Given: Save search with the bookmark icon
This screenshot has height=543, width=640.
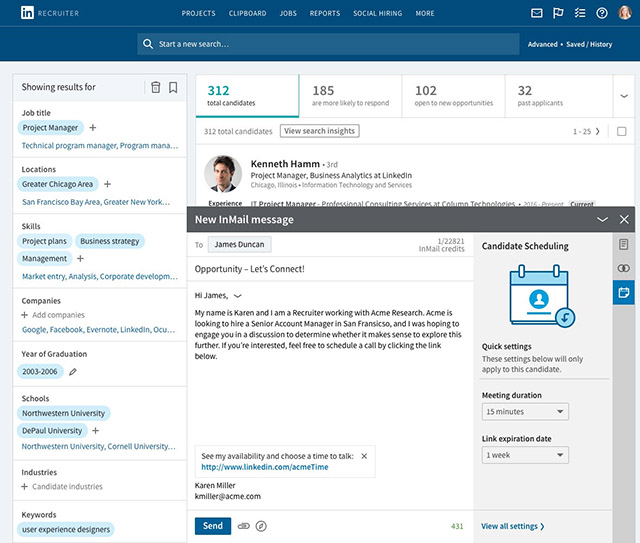Looking at the screenshot, I should [173, 87].
